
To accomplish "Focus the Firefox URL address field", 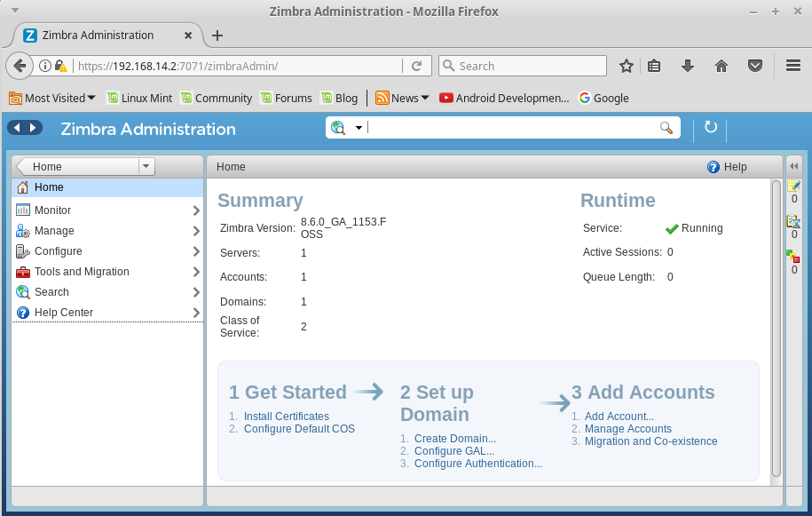I will tap(238, 66).
